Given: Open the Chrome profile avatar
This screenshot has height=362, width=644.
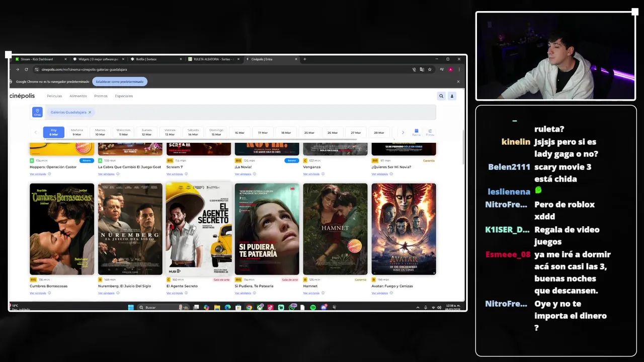Looking at the screenshot, I should point(450,69).
